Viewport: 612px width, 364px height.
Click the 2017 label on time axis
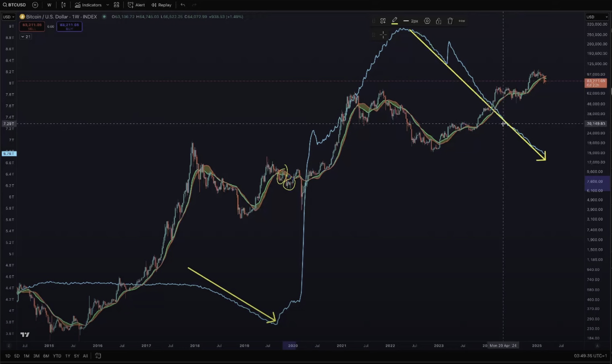click(146, 346)
